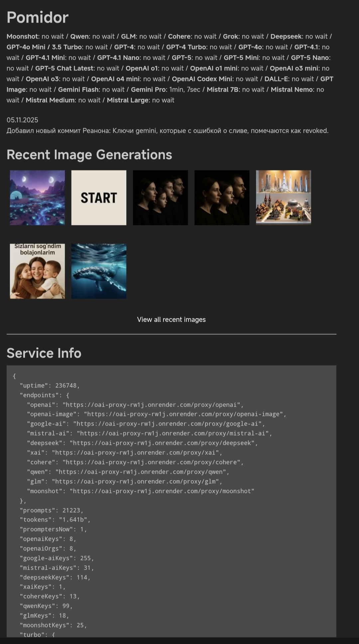This screenshot has width=359, height=644.
Task: Click the qwen endpoint URL line
Action: click(128, 472)
